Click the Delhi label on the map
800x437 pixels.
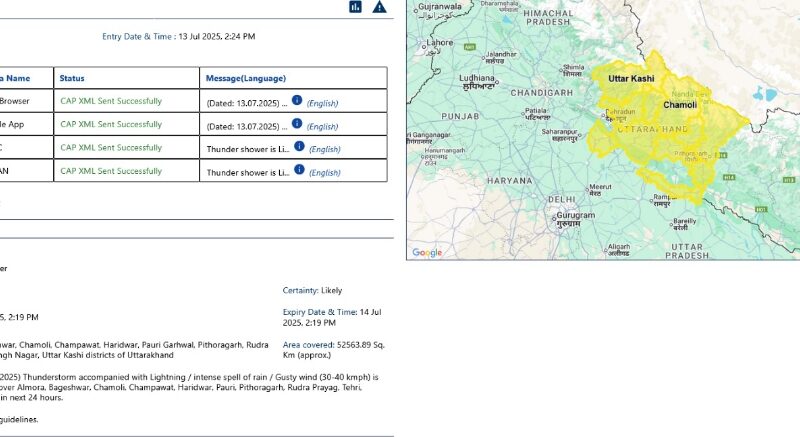click(x=561, y=200)
